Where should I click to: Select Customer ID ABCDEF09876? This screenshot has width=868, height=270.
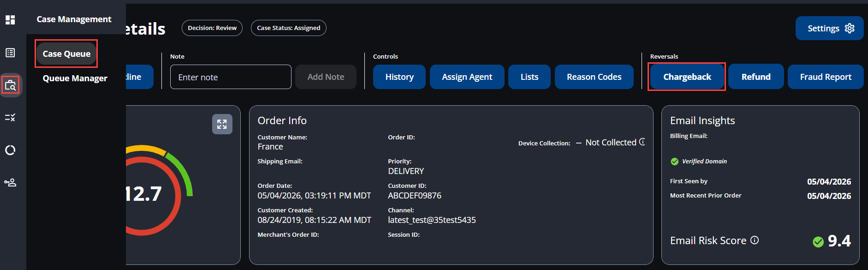click(415, 195)
